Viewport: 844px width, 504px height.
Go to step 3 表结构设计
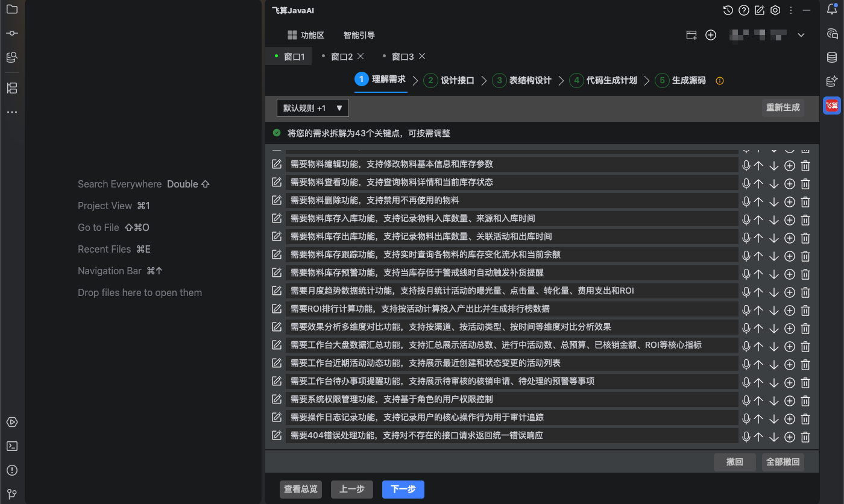coord(522,80)
